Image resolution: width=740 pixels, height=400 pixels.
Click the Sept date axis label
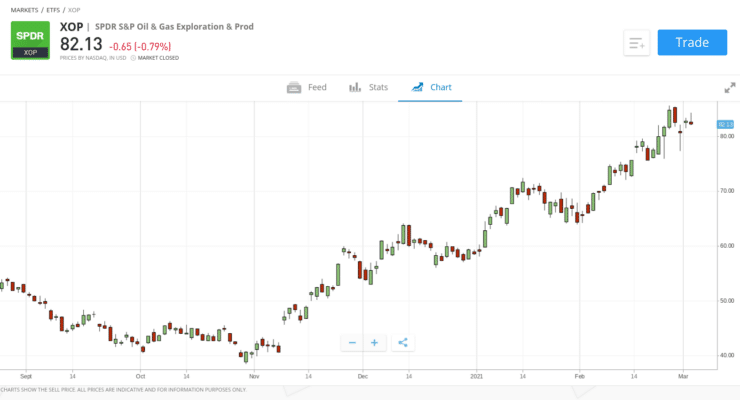(x=26, y=376)
